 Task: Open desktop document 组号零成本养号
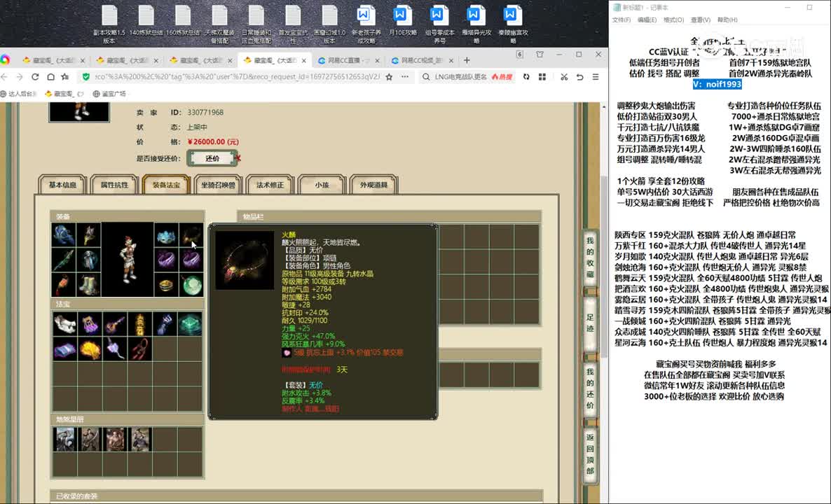(x=439, y=24)
